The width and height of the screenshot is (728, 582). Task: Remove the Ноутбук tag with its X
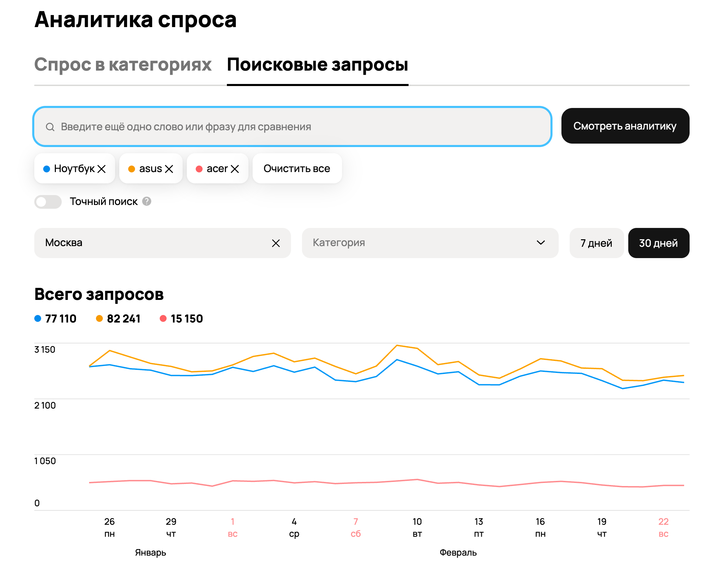tap(101, 169)
